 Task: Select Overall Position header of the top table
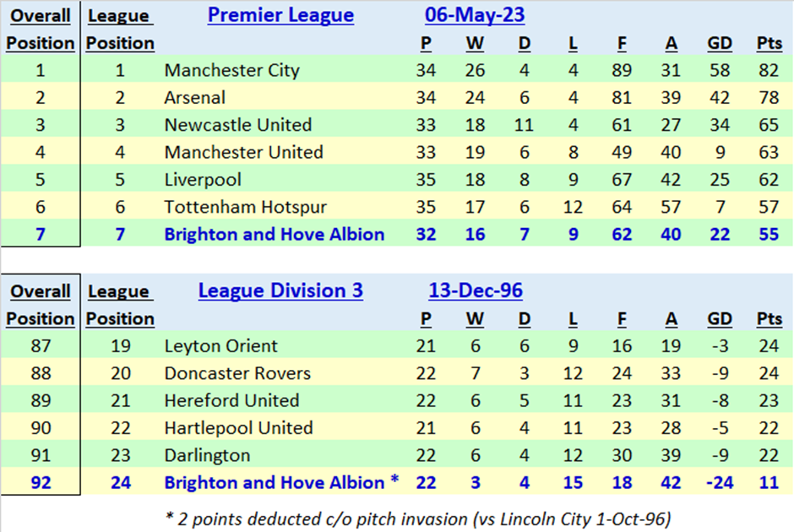coord(41,30)
